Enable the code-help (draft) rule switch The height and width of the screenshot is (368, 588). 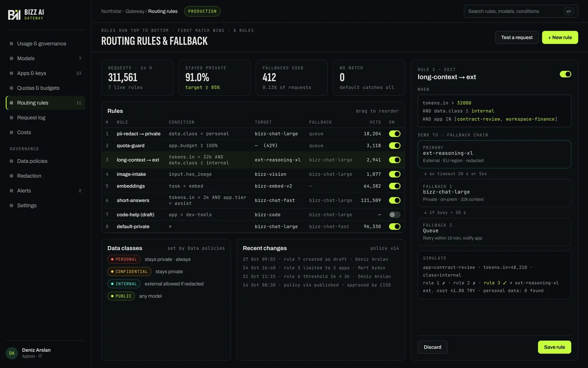point(394,215)
